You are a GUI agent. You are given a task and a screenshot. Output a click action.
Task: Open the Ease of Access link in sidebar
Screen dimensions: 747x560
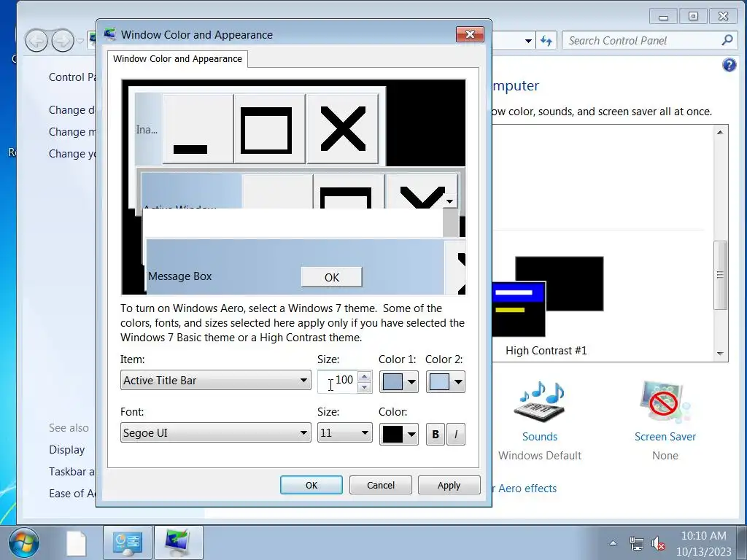pyautogui.click(x=72, y=494)
